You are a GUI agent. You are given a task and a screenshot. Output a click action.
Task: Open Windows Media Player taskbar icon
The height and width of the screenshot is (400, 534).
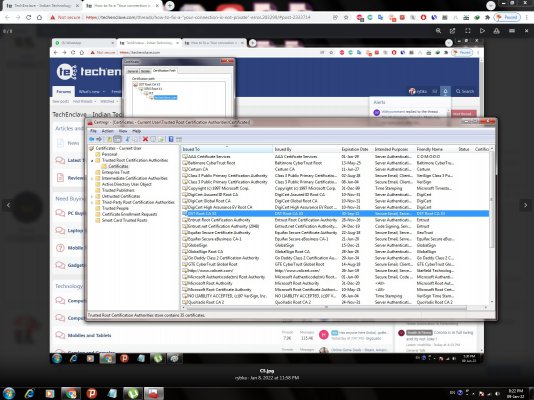(50, 393)
